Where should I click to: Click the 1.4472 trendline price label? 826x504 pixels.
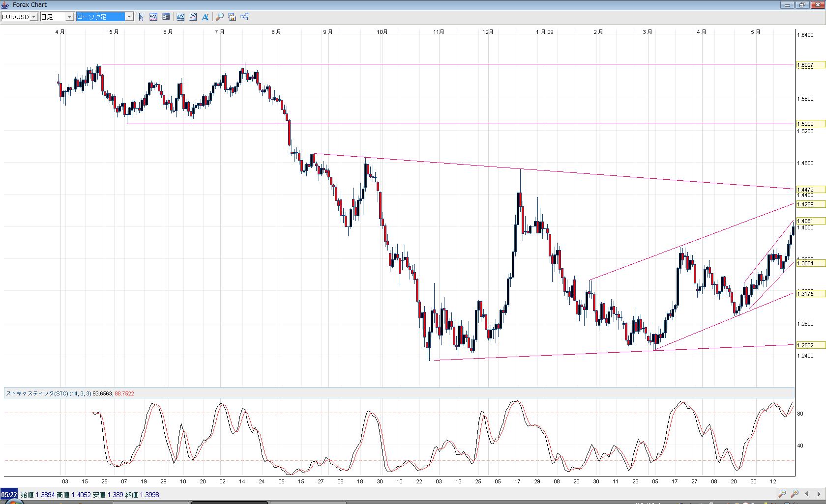pos(805,190)
